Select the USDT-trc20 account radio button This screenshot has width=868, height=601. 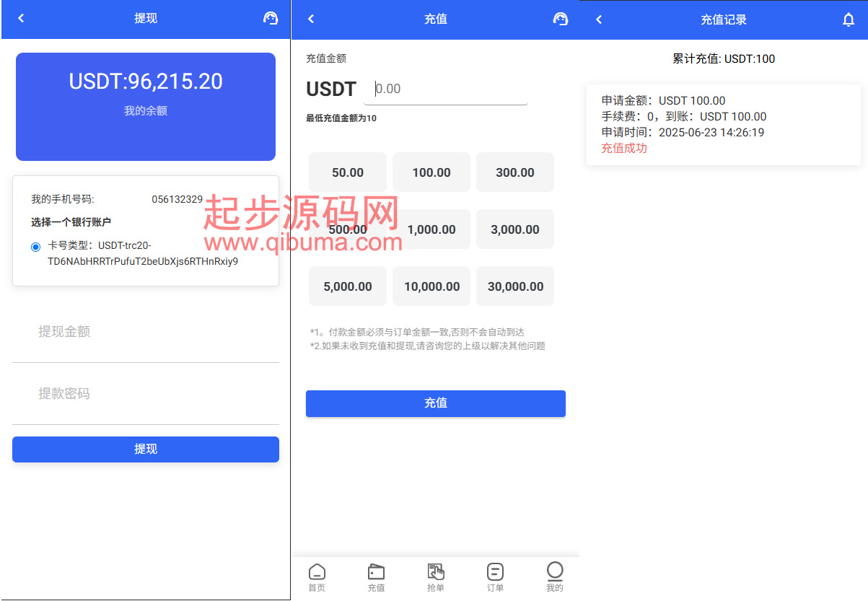tap(36, 247)
